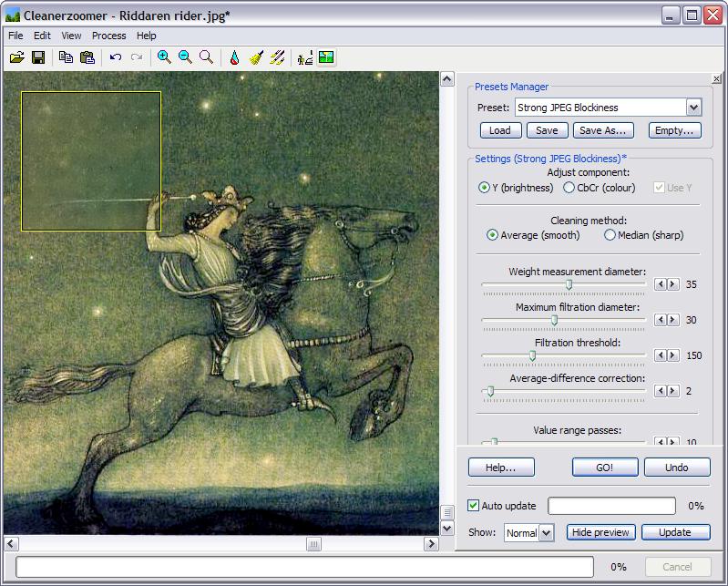Uncheck the Auto update checkbox

click(x=474, y=506)
